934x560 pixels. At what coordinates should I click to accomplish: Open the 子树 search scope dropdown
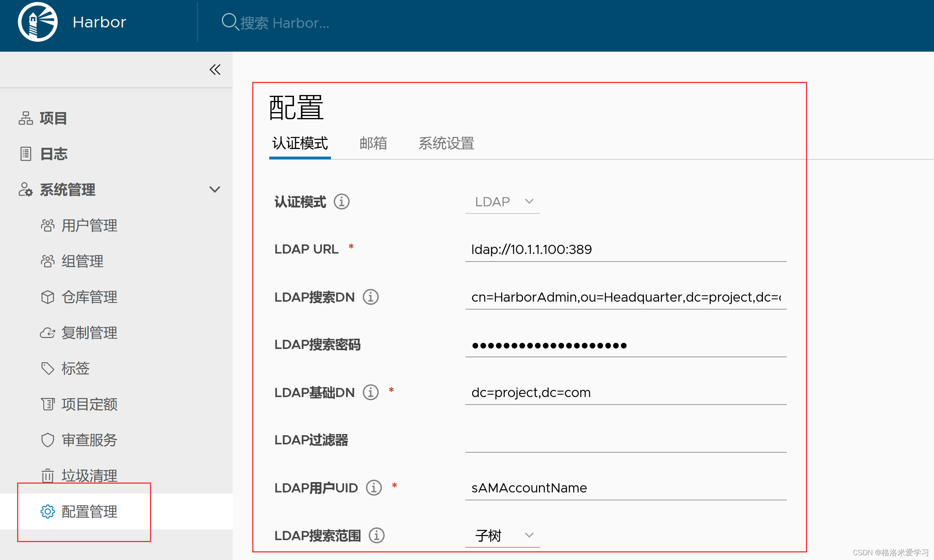pos(503,536)
